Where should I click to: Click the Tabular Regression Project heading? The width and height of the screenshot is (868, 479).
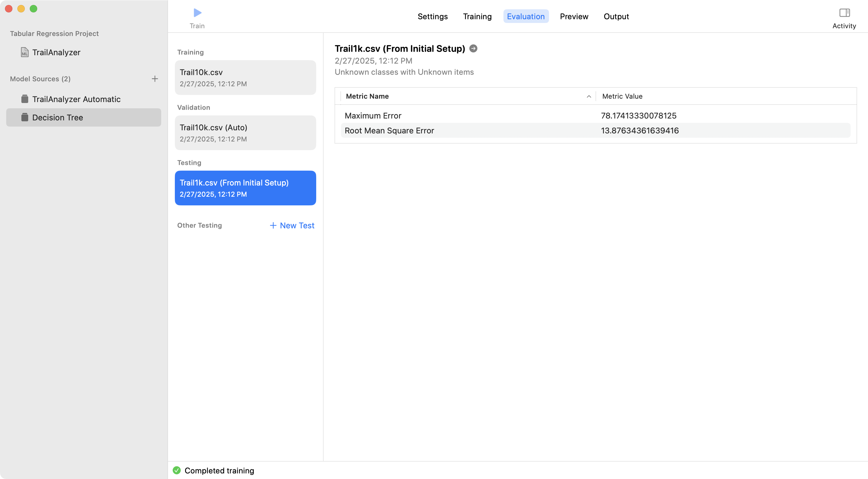coord(54,34)
